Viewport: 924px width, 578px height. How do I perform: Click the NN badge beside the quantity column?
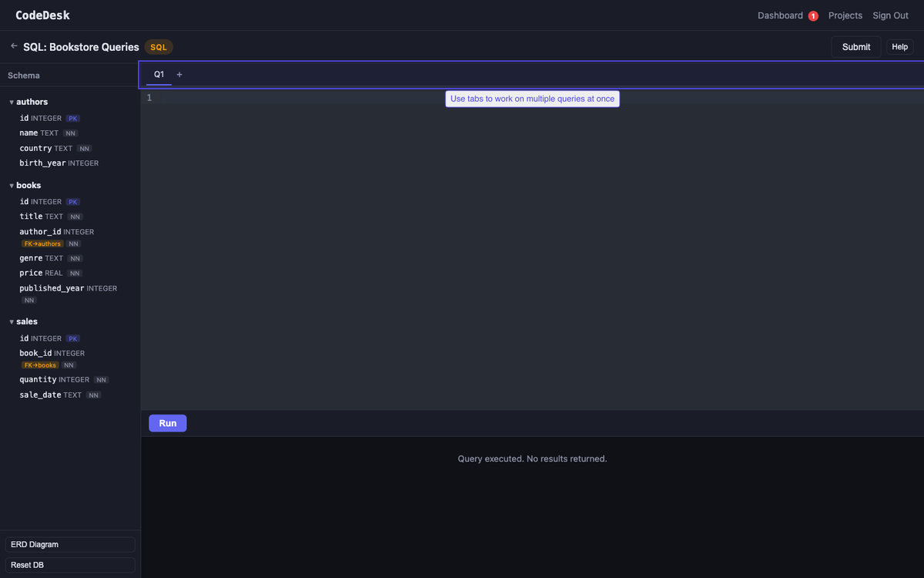pos(101,379)
